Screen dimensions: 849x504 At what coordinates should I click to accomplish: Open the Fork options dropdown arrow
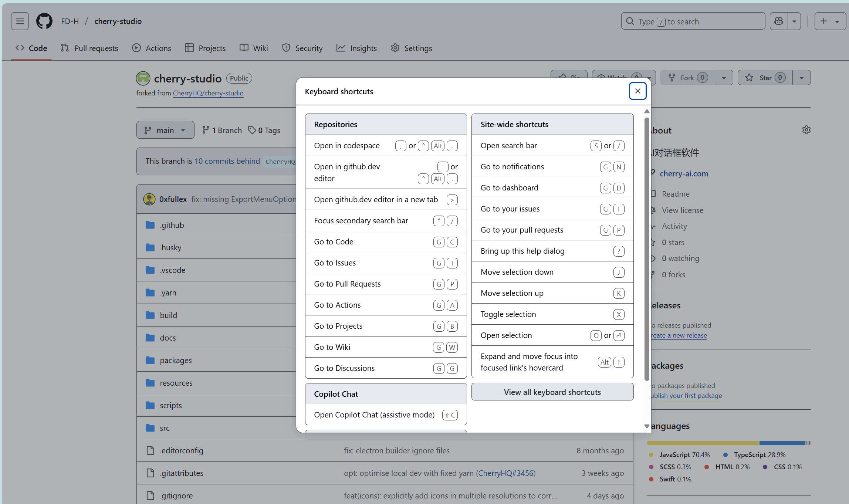coord(724,78)
